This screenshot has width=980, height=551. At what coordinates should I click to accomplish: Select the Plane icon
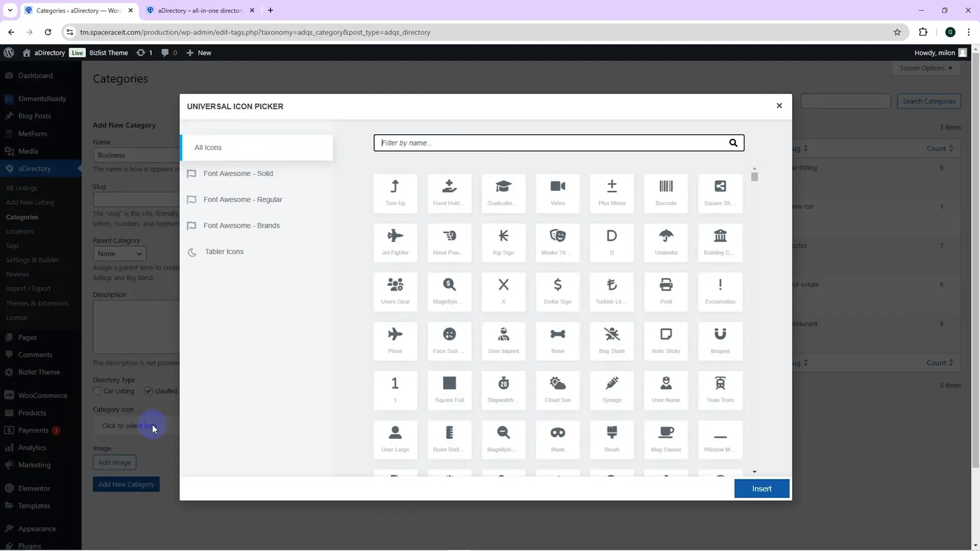395,341
